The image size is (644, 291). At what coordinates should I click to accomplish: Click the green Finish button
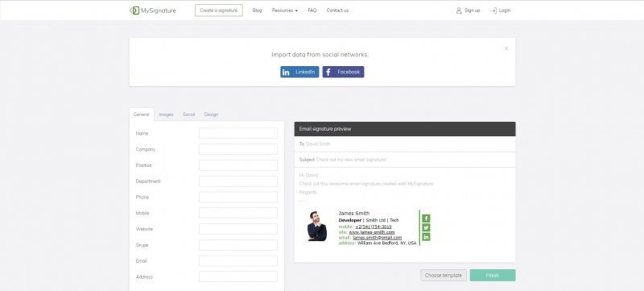(x=493, y=276)
